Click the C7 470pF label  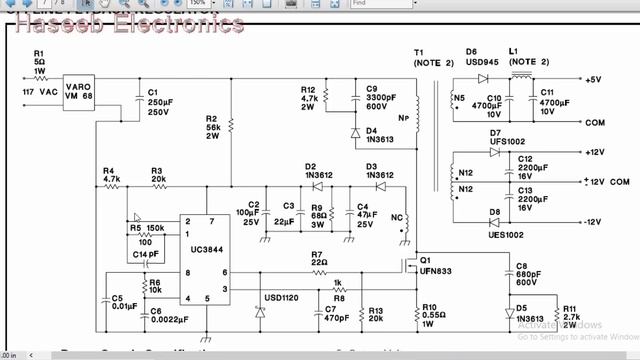tap(337, 314)
